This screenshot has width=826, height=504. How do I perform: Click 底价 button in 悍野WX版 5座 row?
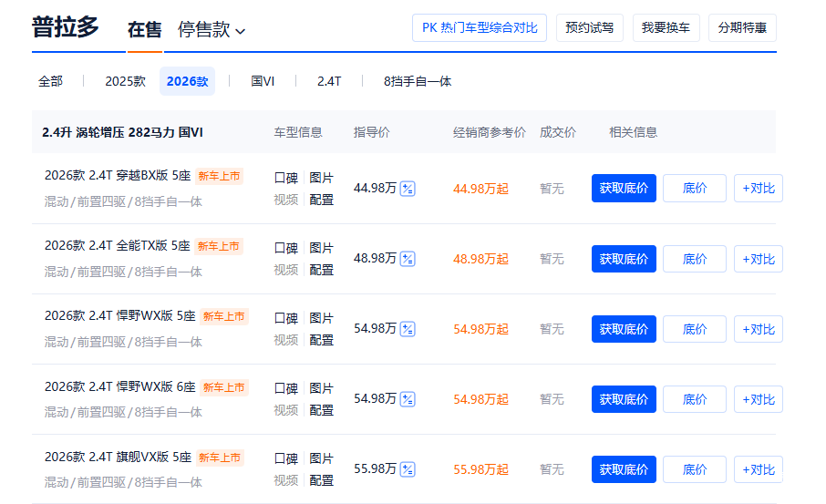695,329
